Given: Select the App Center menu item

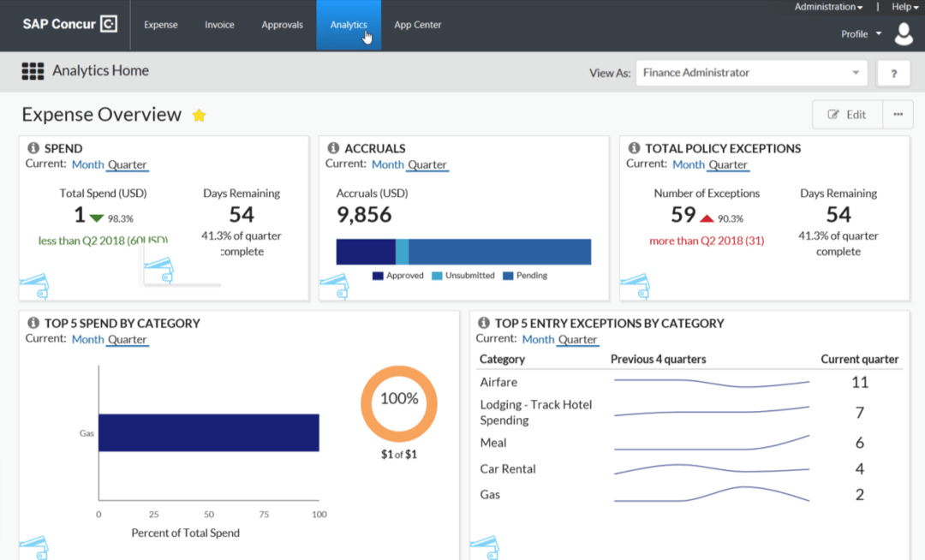Looking at the screenshot, I should pos(417,25).
